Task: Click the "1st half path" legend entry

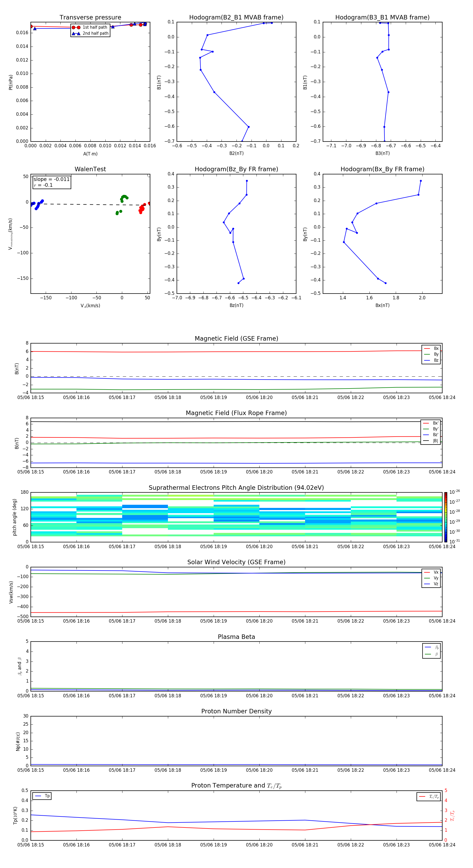Action: pos(90,27)
